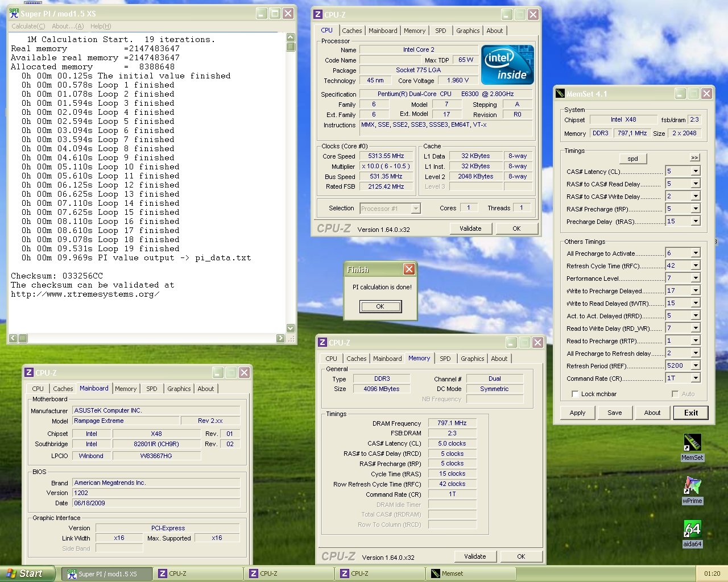Click the Z icon in the Mainboard CPU-Z title bar
Viewport: 728px width, 582px height.
click(x=29, y=373)
